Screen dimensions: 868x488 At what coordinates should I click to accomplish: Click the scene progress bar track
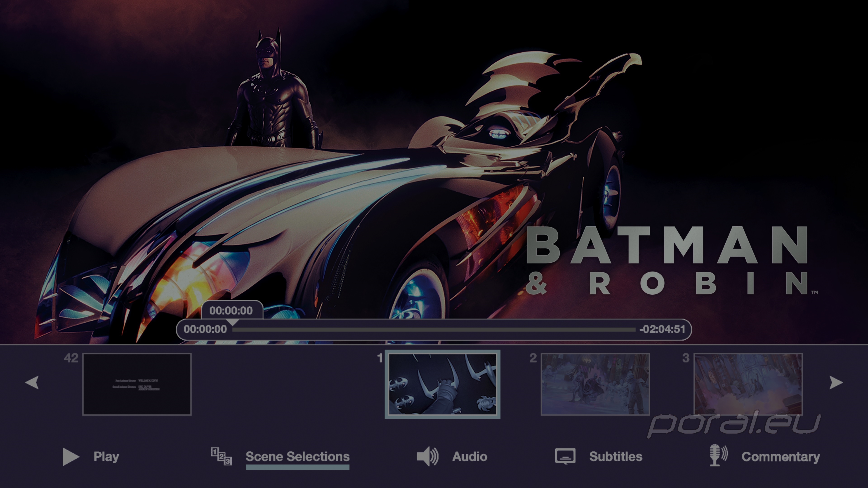434,329
